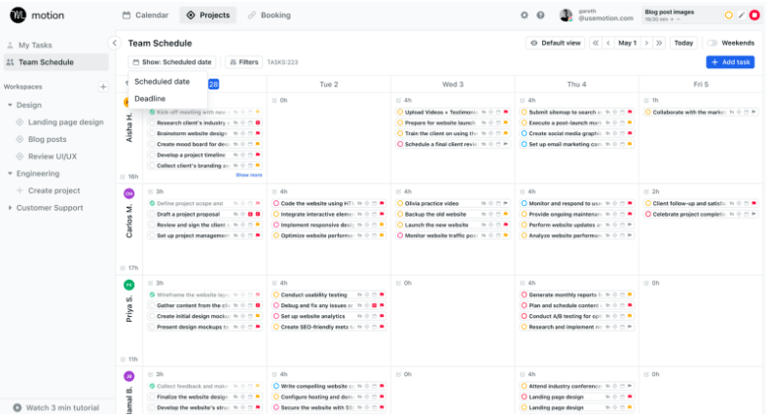Image resolution: width=768 pixels, height=417 pixels.
Task: Click the Add task button
Action: [730, 62]
